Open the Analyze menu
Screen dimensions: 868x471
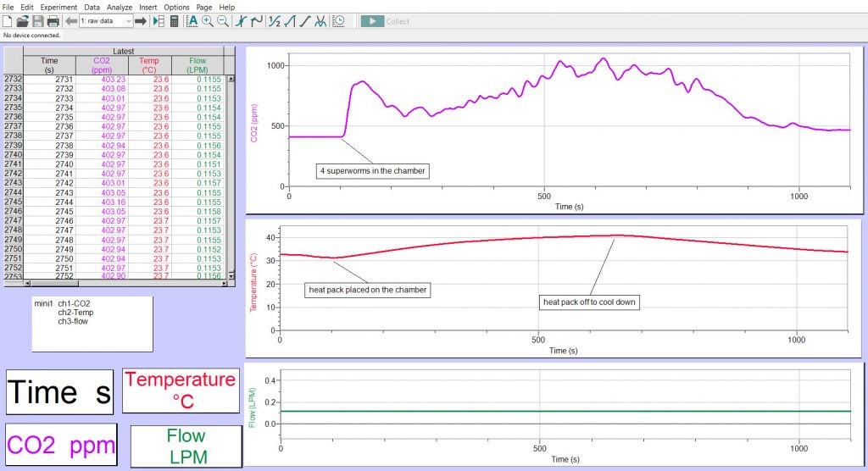(x=120, y=7)
